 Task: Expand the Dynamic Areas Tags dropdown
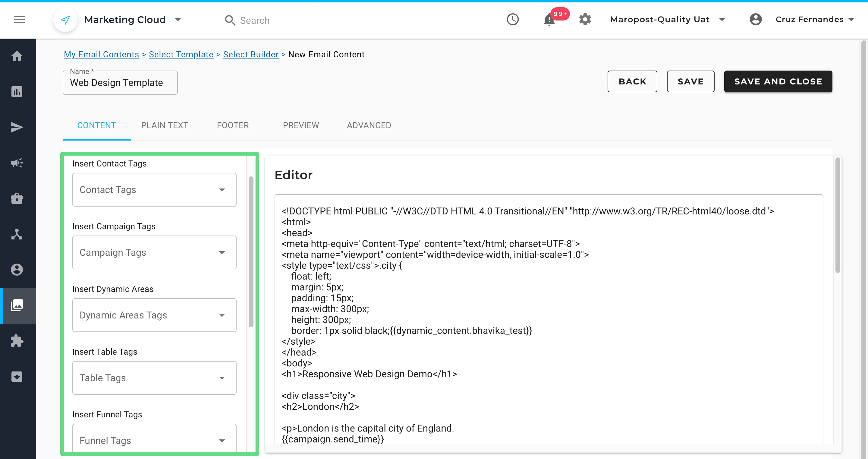coord(154,315)
